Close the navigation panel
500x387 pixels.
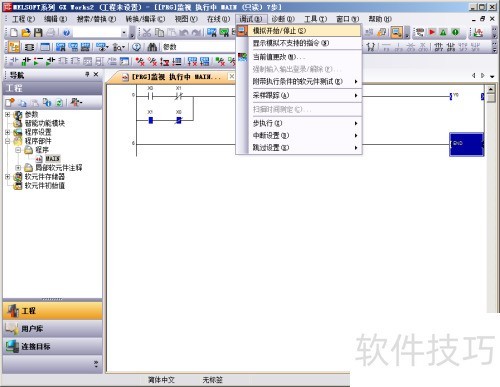(x=96, y=74)
